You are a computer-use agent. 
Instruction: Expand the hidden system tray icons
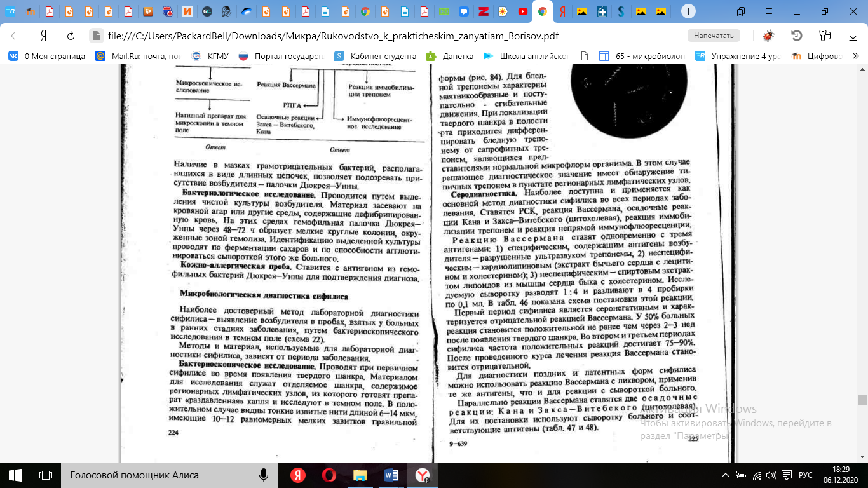(726, 475)
